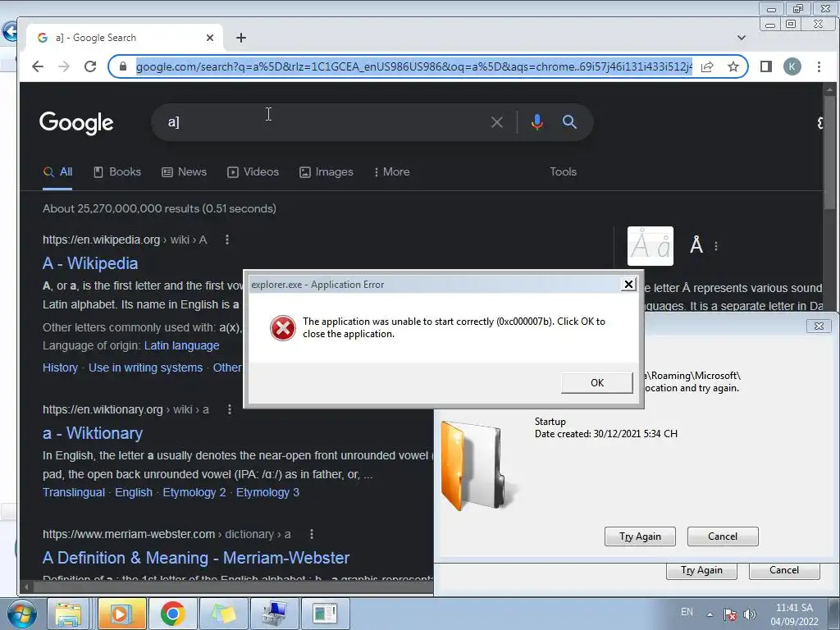Image resolution: width=840 pixels, height=630 pixels.
Task: Switch to Chrome on the taskbar
Action: click(x=172, y=614)
